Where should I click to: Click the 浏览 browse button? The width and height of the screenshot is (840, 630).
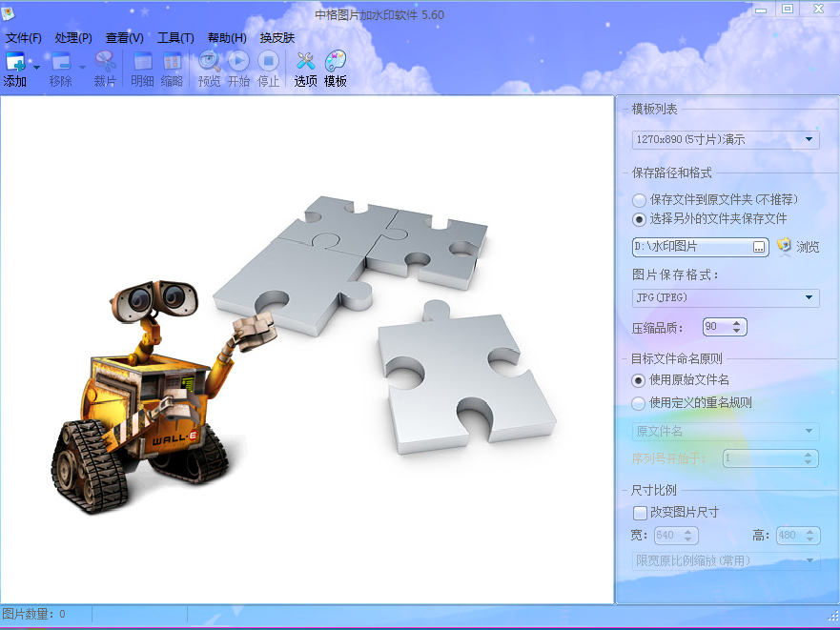798,247
